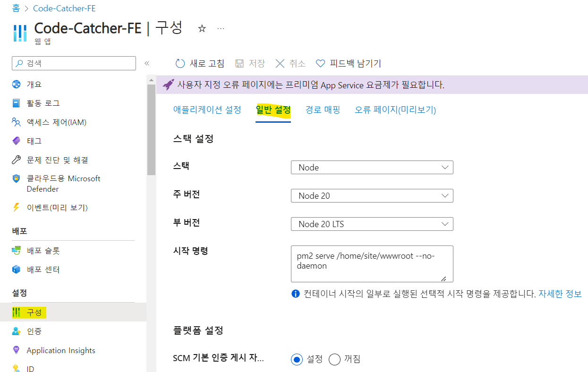This screenshot has height=372, width=588.
Task: Click the 플랫폼 설정 section heading
Action: [x=198, y=330]
